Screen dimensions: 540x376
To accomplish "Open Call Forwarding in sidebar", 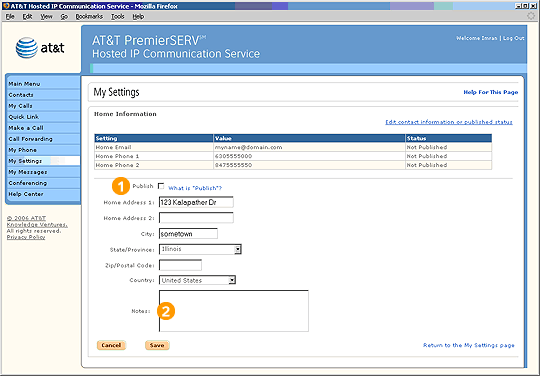I will pos(43,139).
